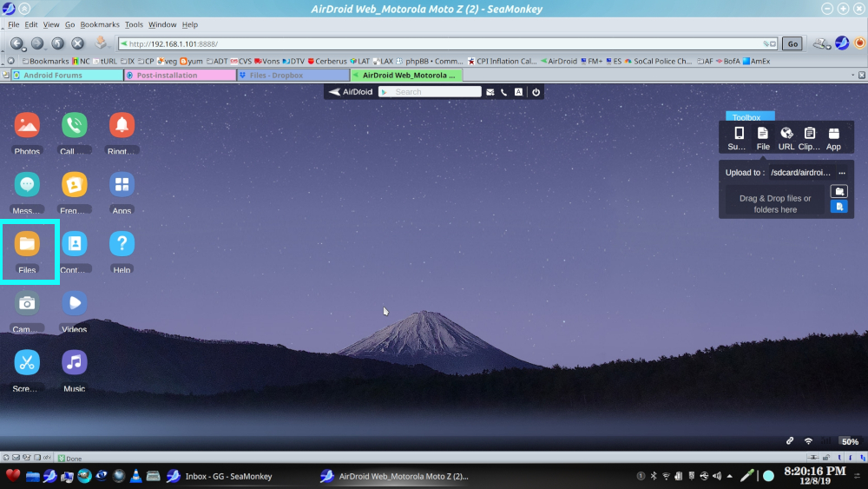868x489 pixels.
Task: Open the Bookmarks folder in bookmarks toolbar
Action: (45, 61)
